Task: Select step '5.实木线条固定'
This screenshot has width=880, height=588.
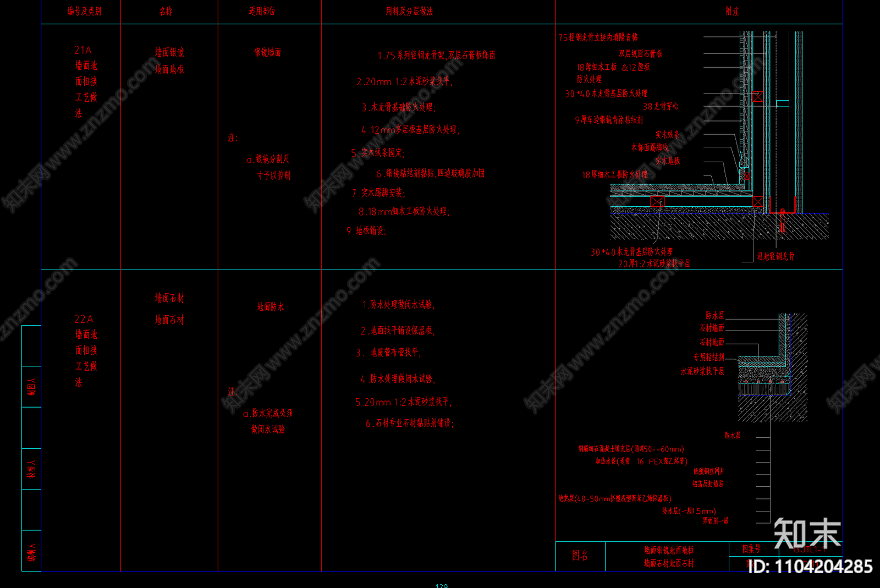Action: 378,152
